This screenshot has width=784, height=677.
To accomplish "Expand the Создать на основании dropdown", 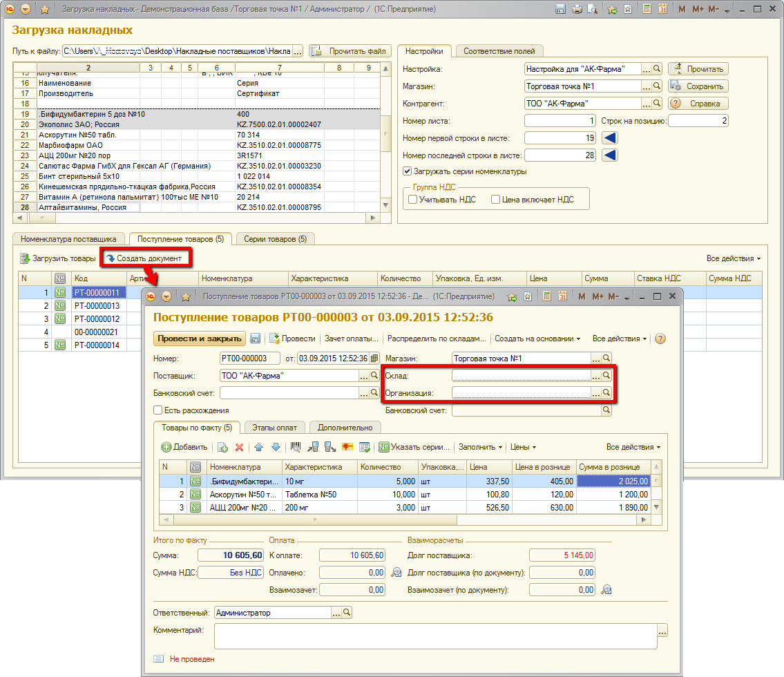I will click(x=537, y=338).
